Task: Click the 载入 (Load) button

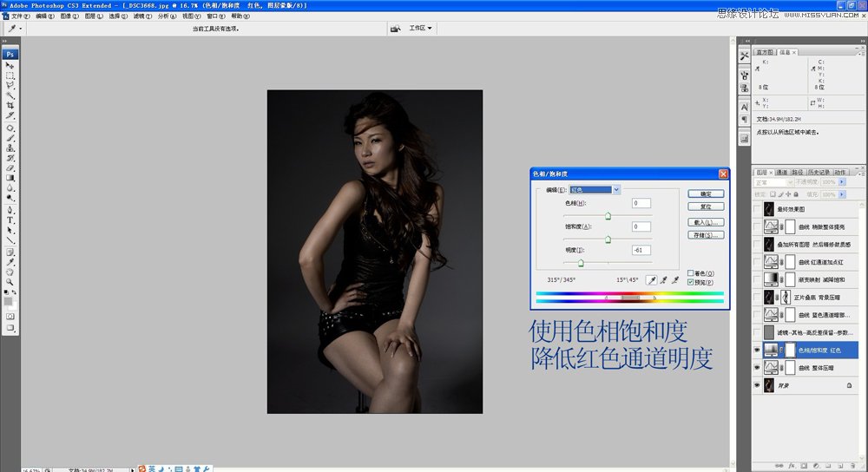Action: point(705,223)
